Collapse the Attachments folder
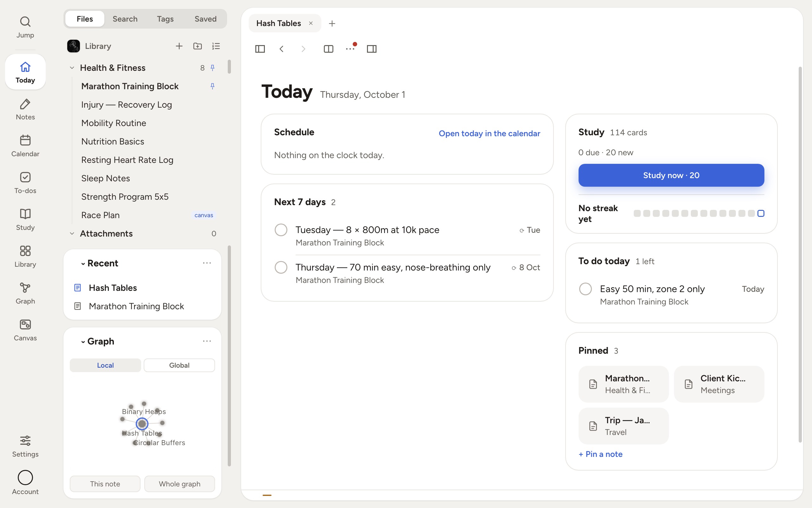812x508 pixels. tap(72, 233)
